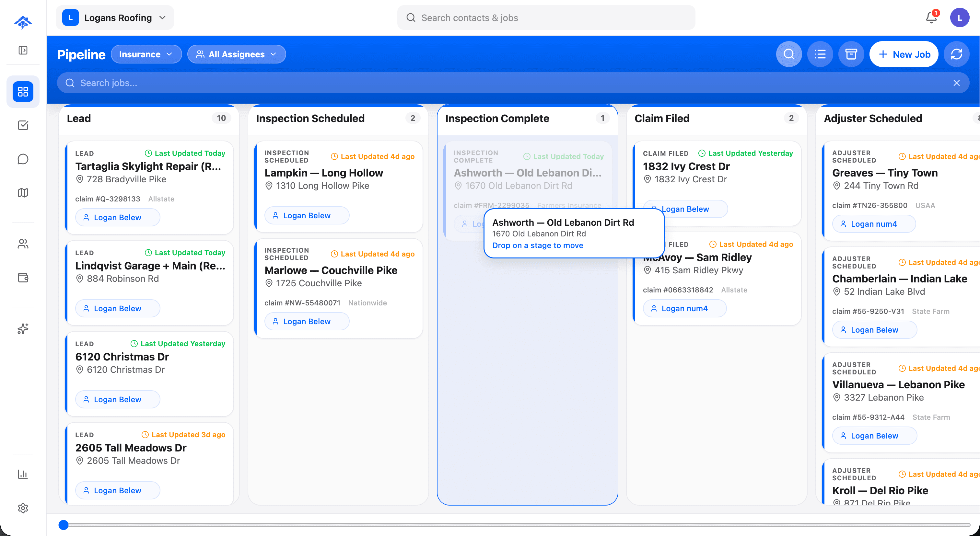Open the Contacts people icon in the sidebar
980x536 pixels.
pyautogui.click(x=23, y=244)
